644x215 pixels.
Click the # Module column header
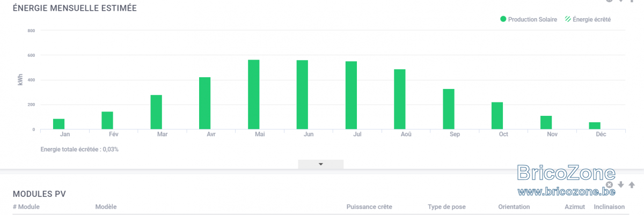pyautogui.click(x=26, y=207)
